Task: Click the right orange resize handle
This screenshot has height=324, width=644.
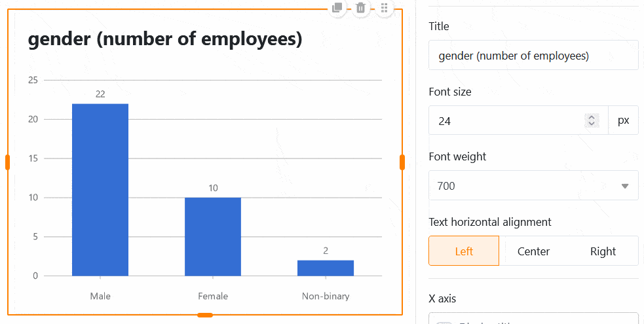Action: pyautogui.click(x=402, y=162)
